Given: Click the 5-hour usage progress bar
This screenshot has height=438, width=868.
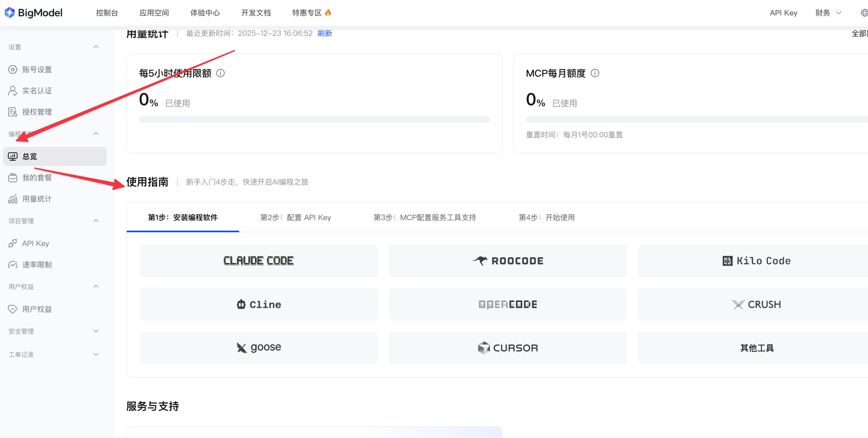Looking at the screenshot, I should click(314, 119).
